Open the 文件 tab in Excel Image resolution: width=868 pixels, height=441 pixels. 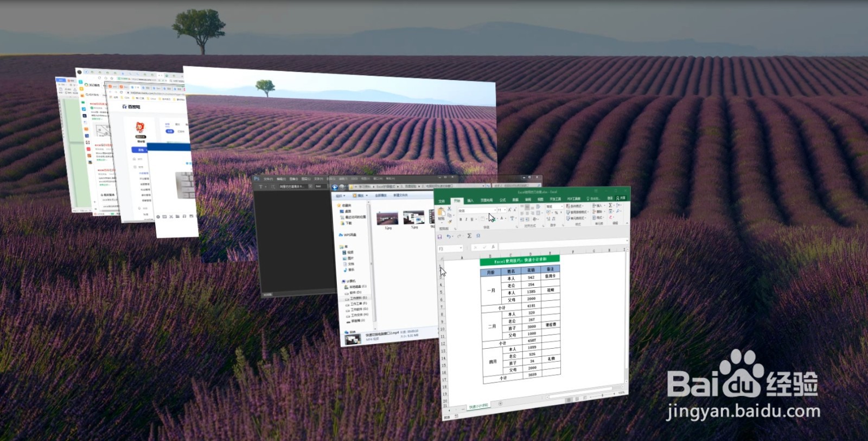pyautogui.click(x=442, y=201)
